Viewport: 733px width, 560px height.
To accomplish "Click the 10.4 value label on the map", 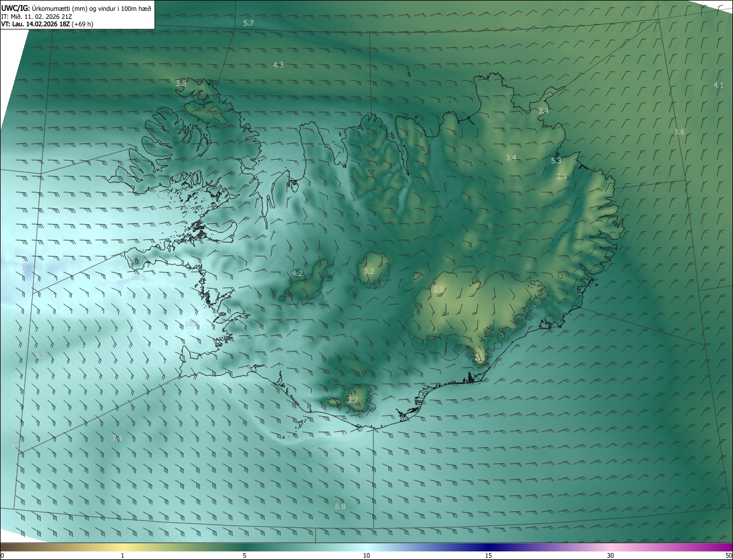I will point(191,324).
